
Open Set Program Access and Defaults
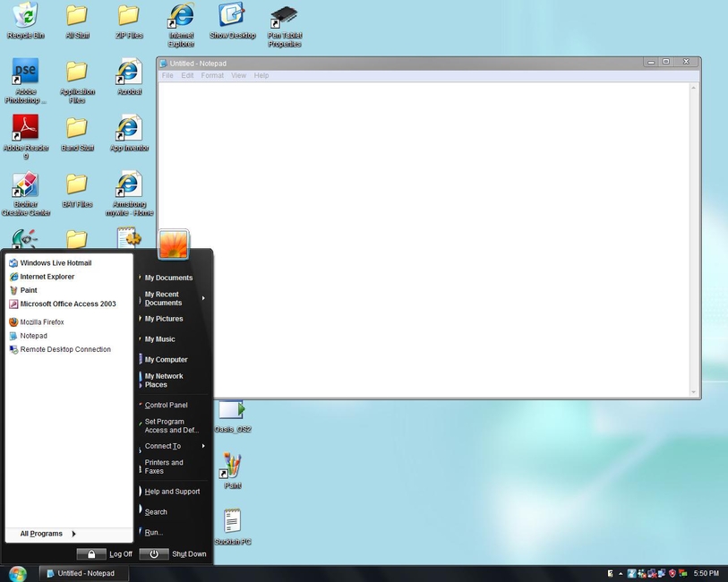(173, 425)
